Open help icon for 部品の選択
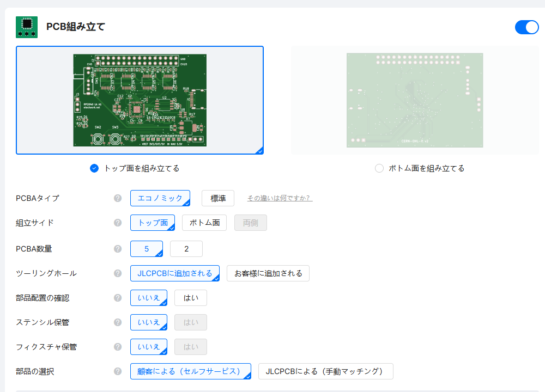 tap(118, 371)
